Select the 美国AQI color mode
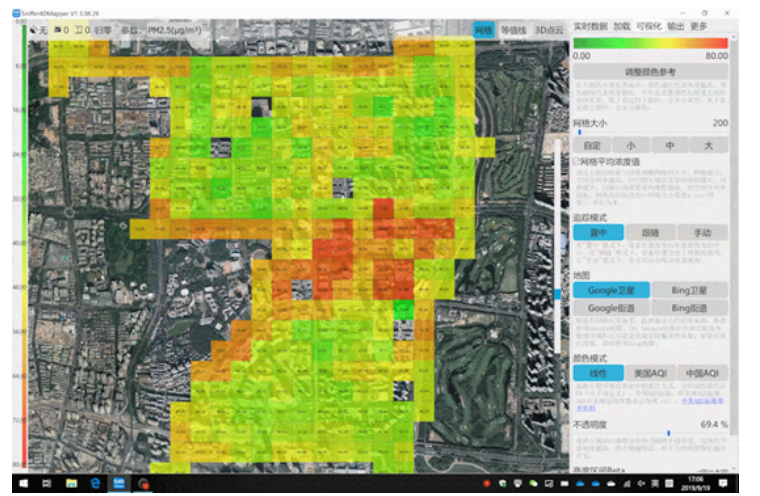Viewport: 760px width, 496px height. (650, 373)
